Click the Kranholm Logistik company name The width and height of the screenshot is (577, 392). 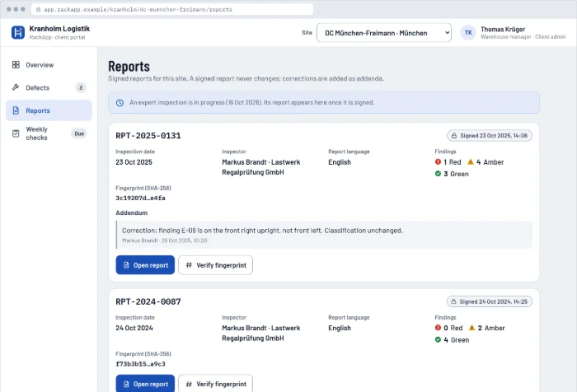(x=59, y=29)
